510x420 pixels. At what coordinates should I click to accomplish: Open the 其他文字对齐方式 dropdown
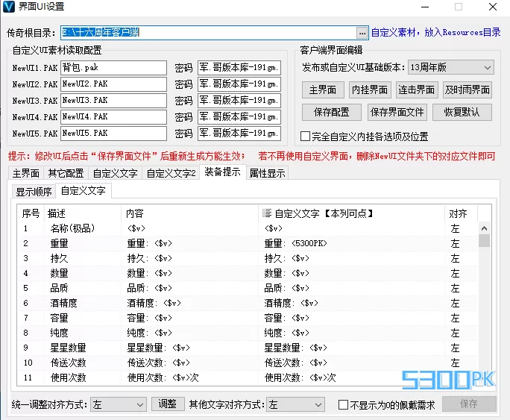(295, 405)
